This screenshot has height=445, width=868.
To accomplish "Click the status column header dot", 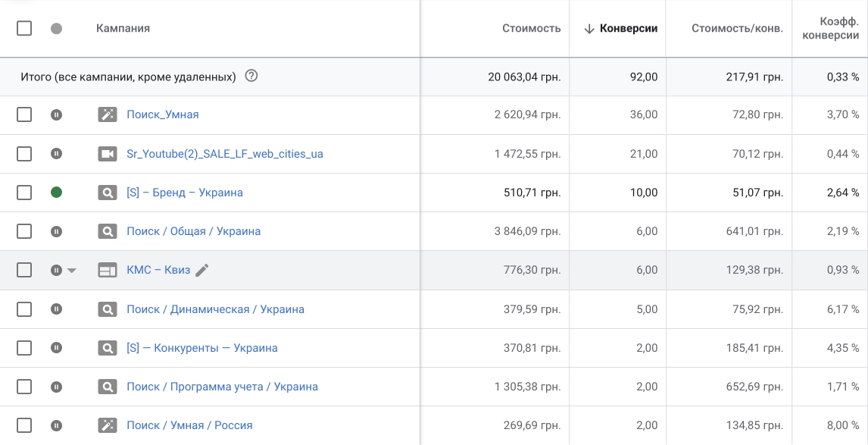I will (x=57, y=28).
